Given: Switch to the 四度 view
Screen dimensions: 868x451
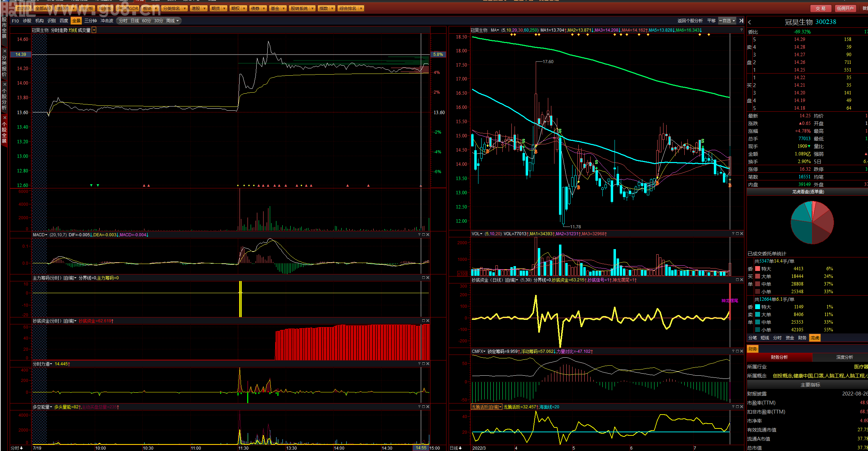Looking at the screenshot, I should click(x=64, y=21).
